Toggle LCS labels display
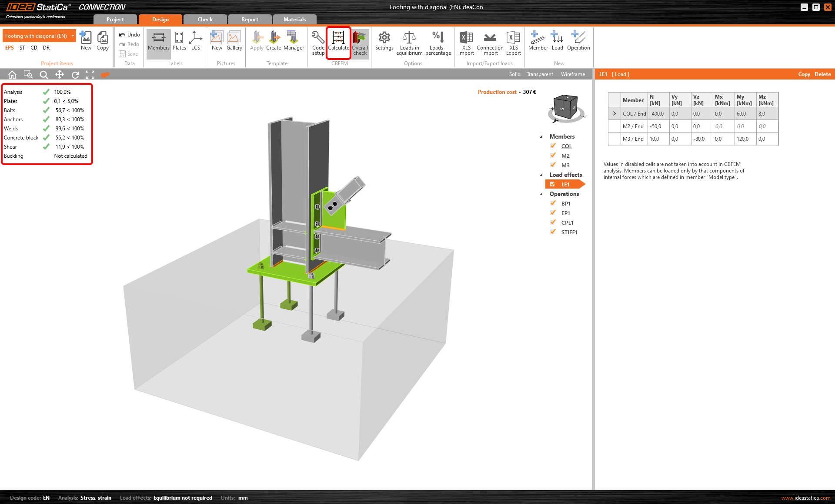Screen dimensions: 835x504 click(x=196, y=40)
